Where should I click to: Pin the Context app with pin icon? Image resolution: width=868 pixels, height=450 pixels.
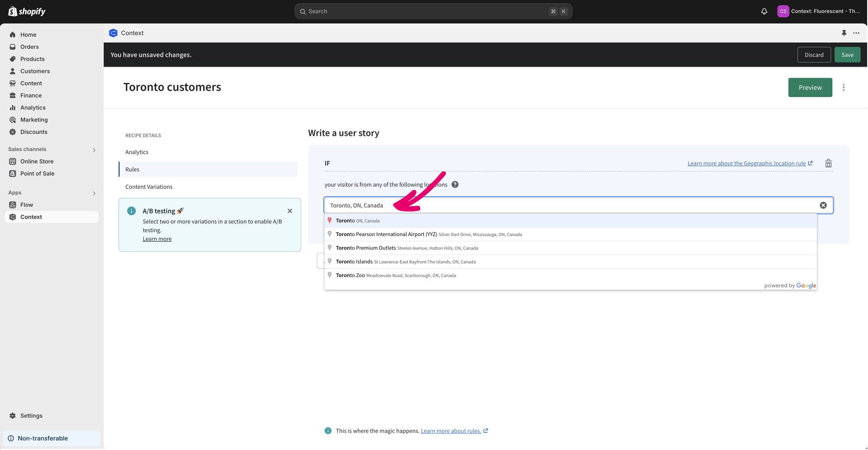(844, 33)
